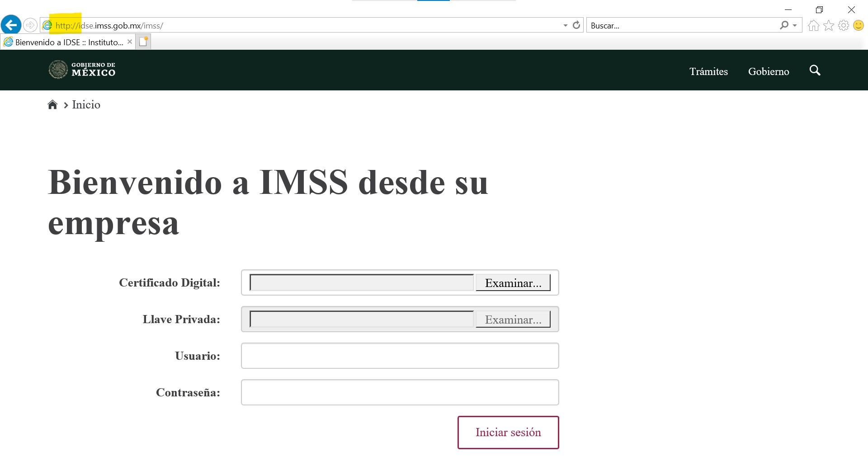868x461 pixels.
Task: Open the Trámites menu item
Action: pos(708,71)
